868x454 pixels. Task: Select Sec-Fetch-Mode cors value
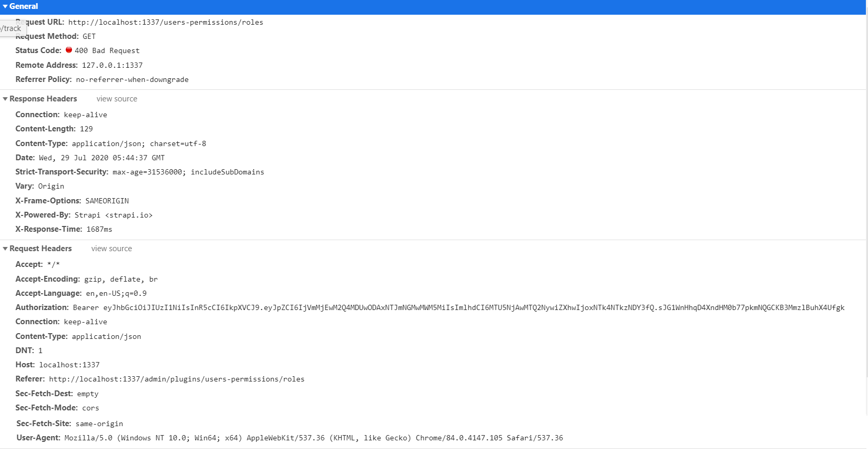point(90,408)
